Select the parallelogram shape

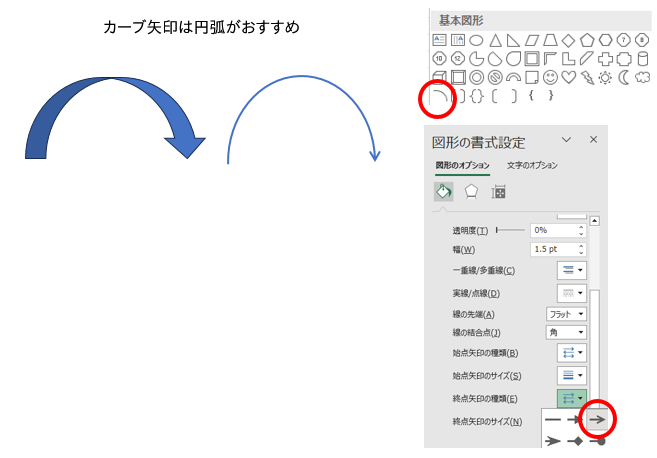(x=531, y=41)
